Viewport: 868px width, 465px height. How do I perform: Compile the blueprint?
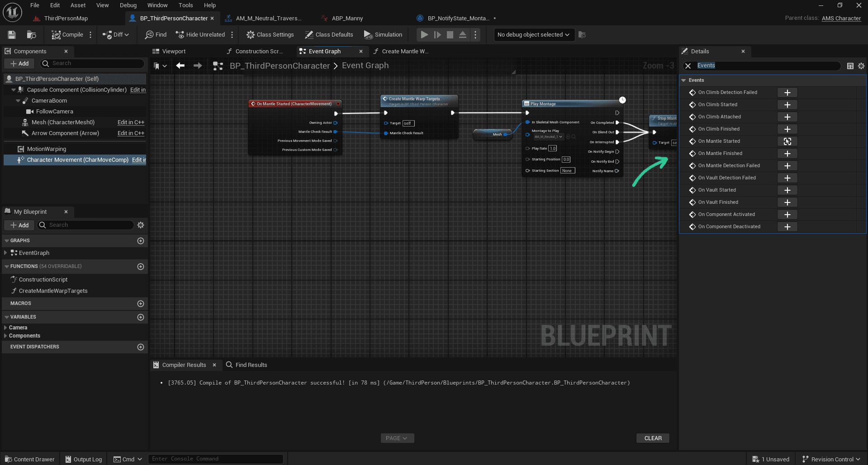pos(67,35)
